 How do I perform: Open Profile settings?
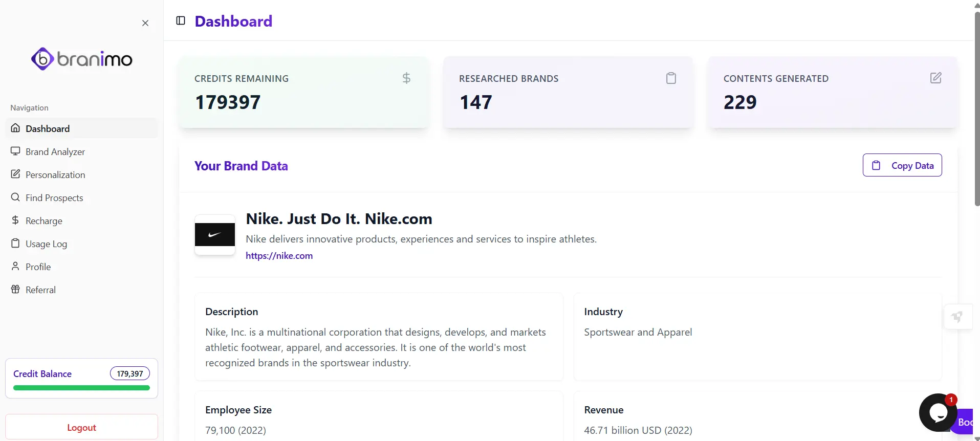(x=82, y=267)
